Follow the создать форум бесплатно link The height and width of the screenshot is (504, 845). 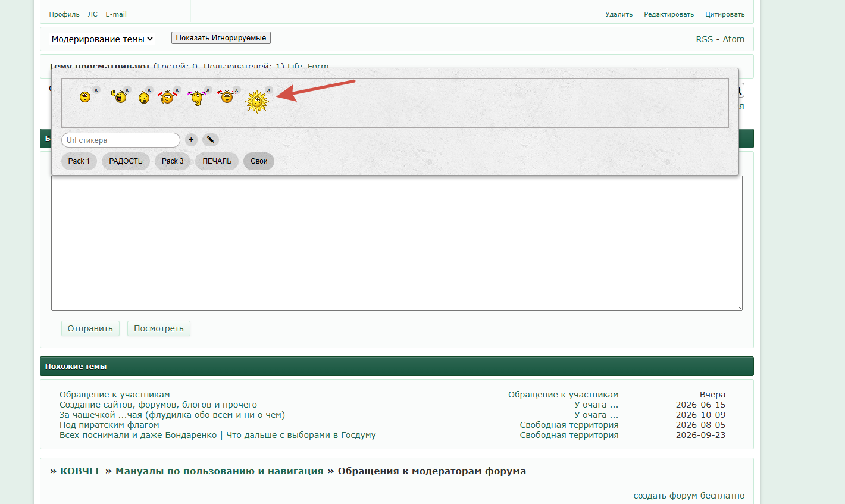click(689, 496)
